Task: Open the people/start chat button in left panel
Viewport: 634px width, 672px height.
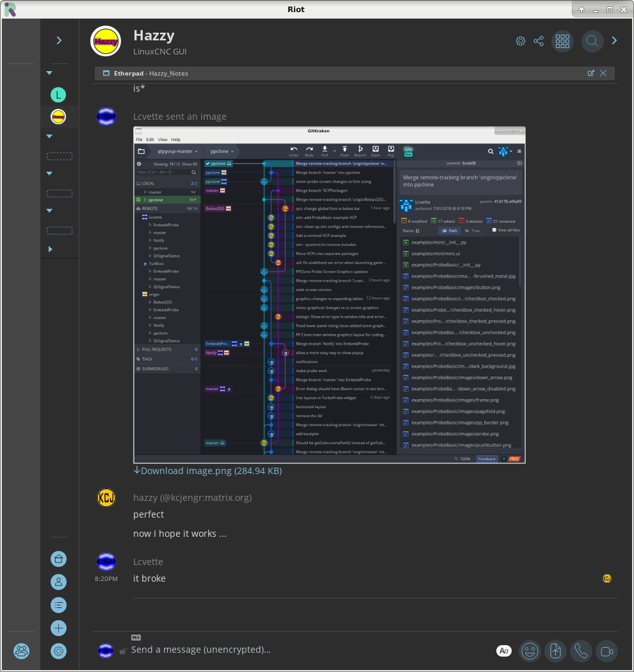Action: (x=59, y=582)
